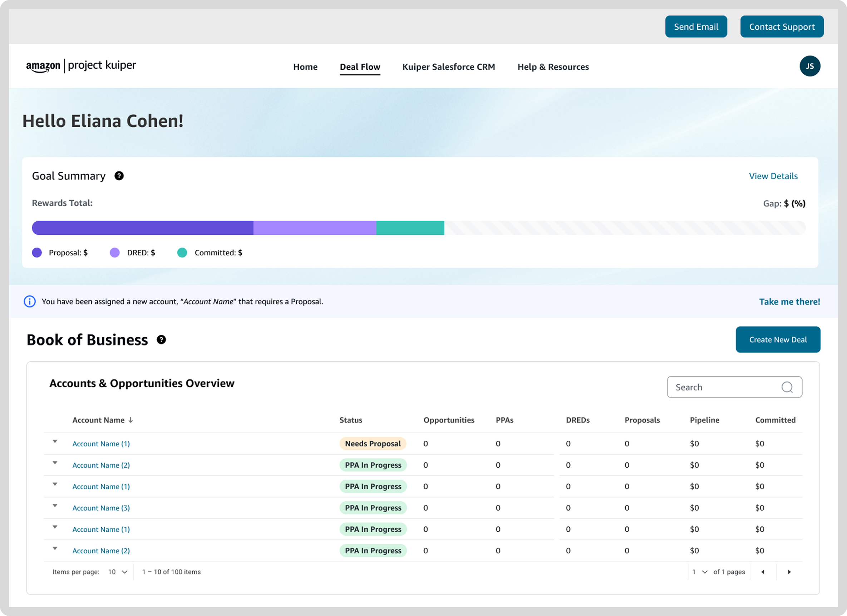The image size is (847, 616).
Task: Expand the Needs Proposal account row
Action: tap(55, 441)
